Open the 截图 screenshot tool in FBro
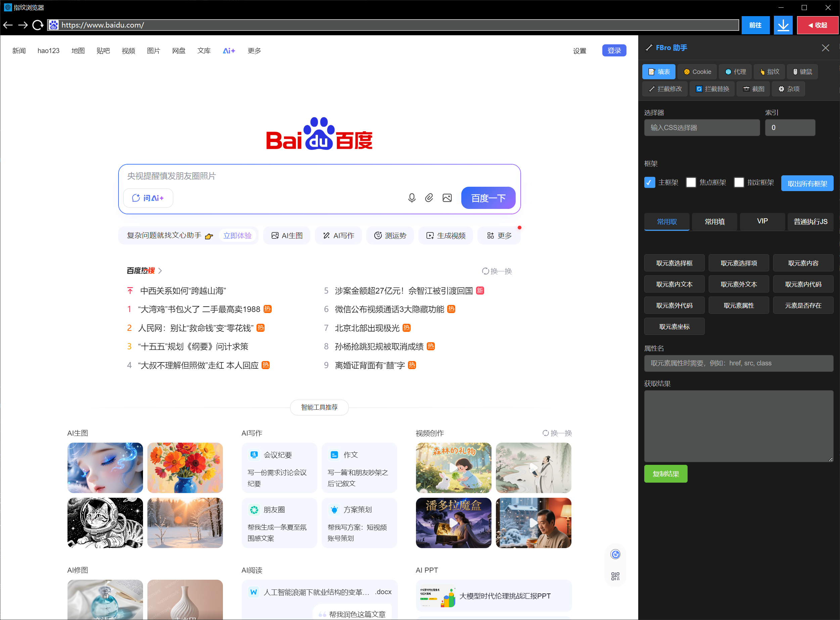The width and height of the screenshot is (840, 620). pyautogui.click(x=753, y=89)
